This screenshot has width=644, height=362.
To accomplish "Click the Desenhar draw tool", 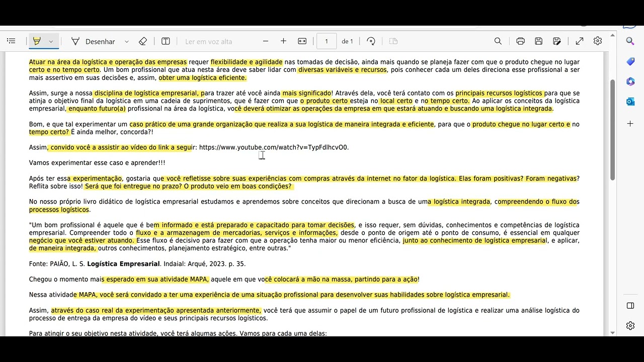I will (x=93, y=41).
